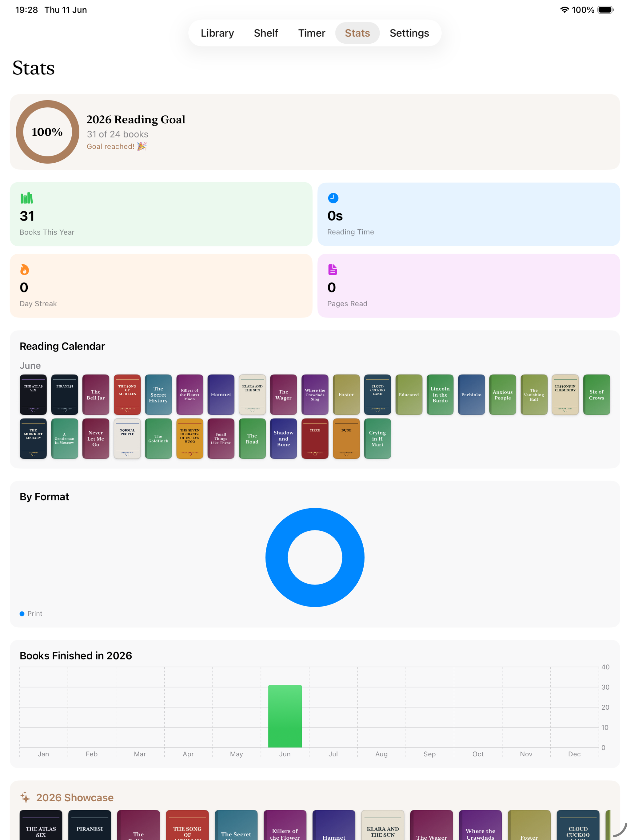
Task: Open Hamnet cover in Reading Calendar
Action: [x=221, y=394]
